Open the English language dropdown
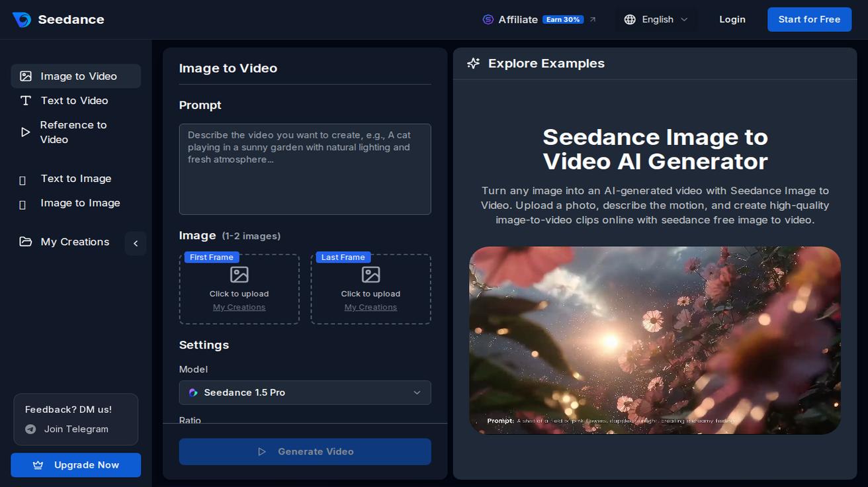Viewport: 868px width, 487px height. pyautogui.click(x=657, y=20)
